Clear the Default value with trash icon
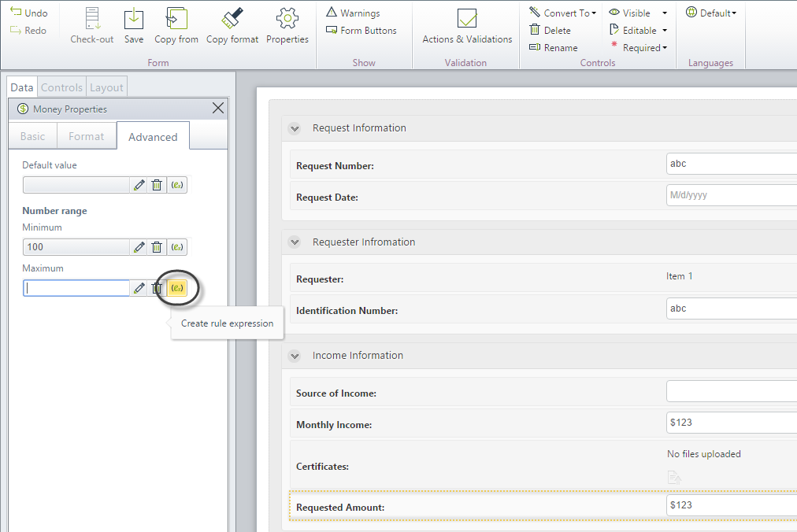Screen dimensions: 797x532 pos(157,185)
